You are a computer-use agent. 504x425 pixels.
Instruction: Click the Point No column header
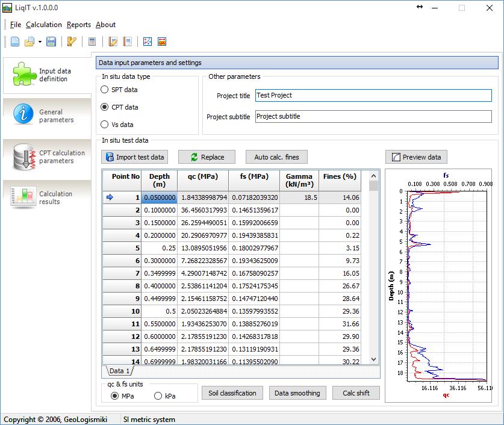pos(122,181)
